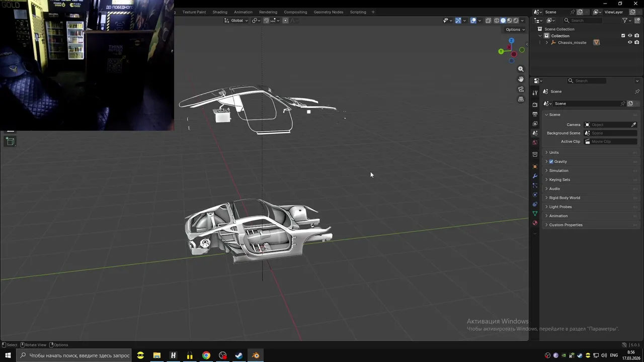Screen dimensions: 644x362
Task: Open the Particles properties tab
Action: tap(535, 186)
